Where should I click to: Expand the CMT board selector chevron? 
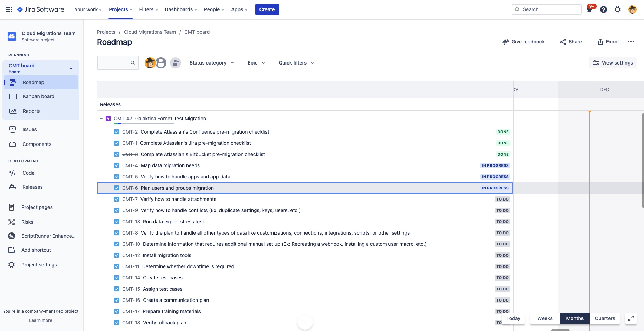[71, 68]
